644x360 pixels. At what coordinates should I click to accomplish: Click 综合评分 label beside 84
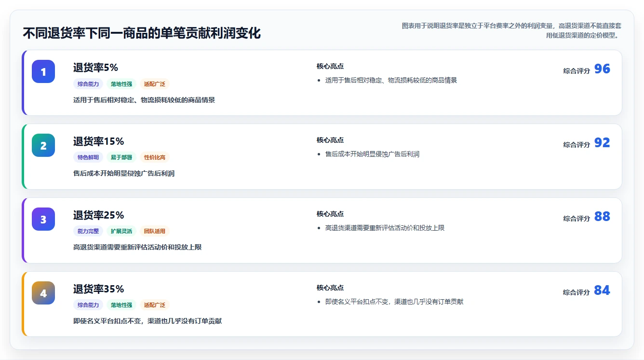577,292
